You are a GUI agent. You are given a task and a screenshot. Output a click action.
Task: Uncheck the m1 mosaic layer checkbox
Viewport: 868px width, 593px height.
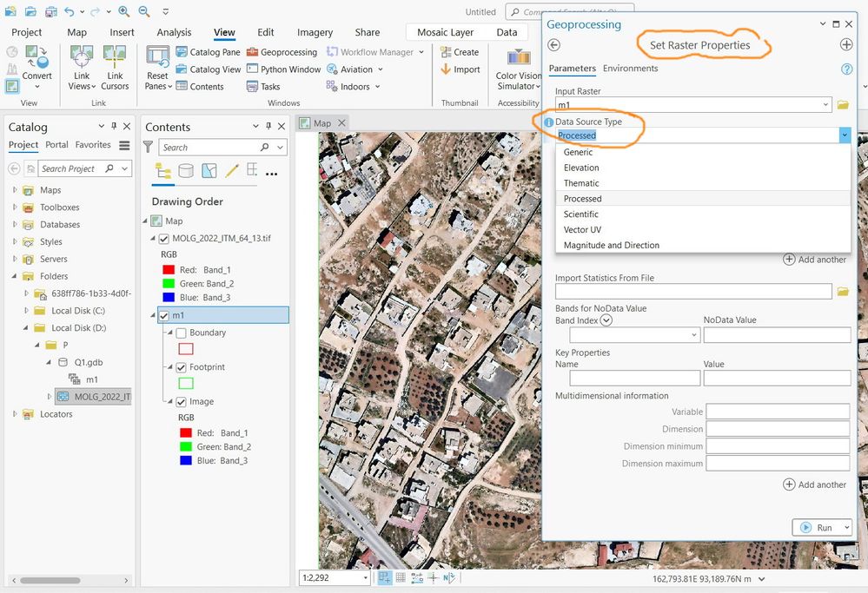(164, 315)
